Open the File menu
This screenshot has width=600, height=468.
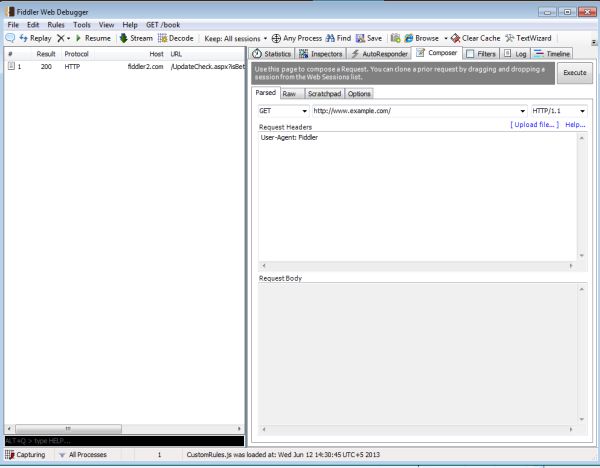(13, 25)
